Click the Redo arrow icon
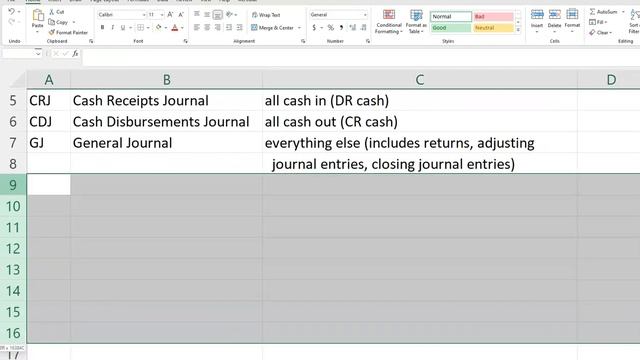 click(11, 22)
